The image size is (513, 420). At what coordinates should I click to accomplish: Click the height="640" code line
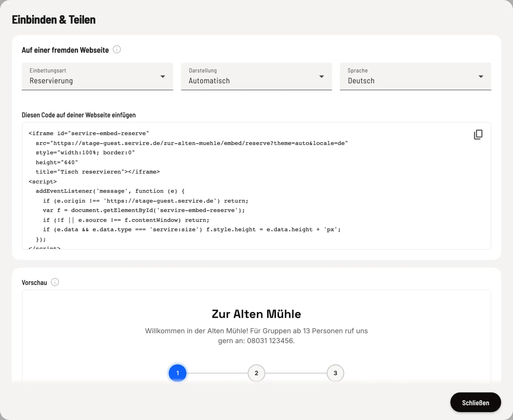point(57,162)
